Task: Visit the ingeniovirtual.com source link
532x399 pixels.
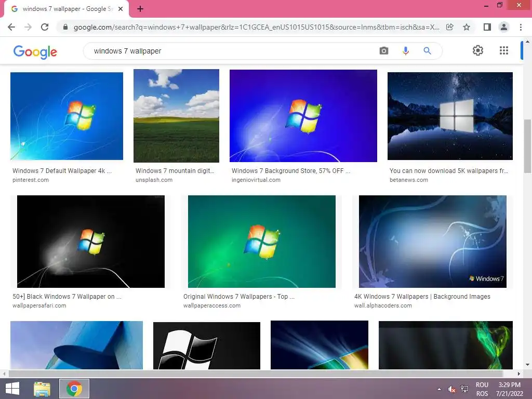Action: 256,180
